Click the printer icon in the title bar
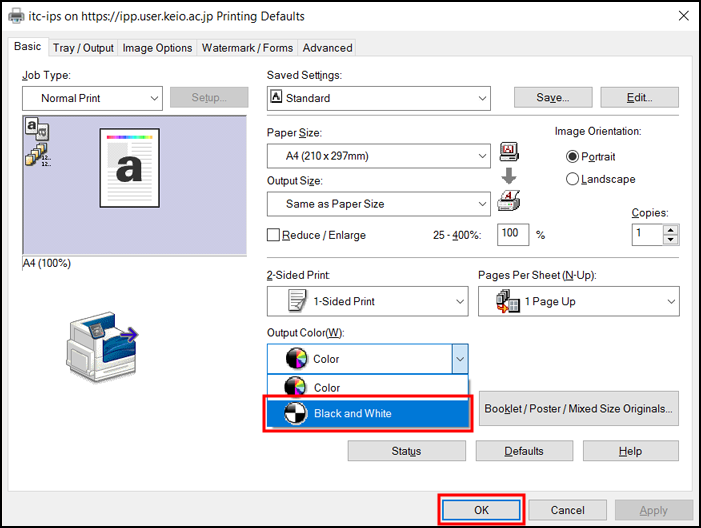Screen dimensions: 701x528 [x=17, y=16]
